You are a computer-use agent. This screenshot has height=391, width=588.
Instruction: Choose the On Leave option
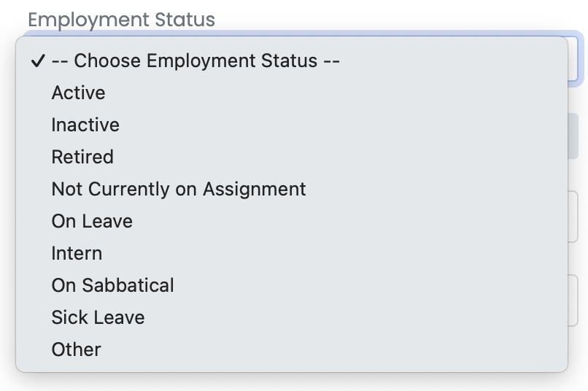pos(92,221)
